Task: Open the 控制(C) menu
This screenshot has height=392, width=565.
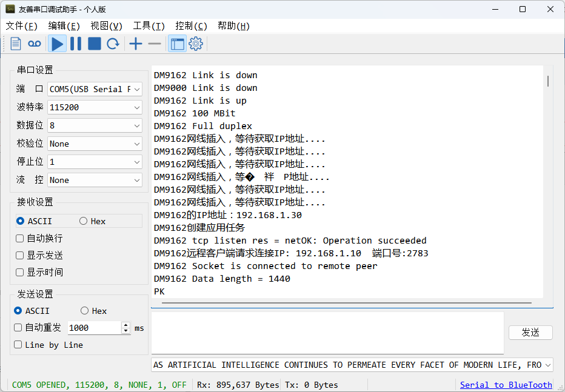Action: [x=192, y=26]
